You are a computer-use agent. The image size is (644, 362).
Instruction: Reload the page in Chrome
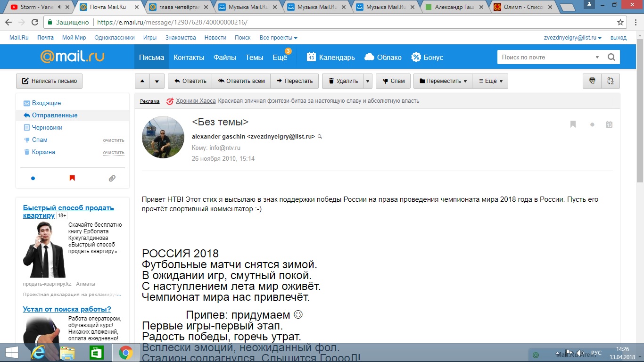tap(35, 22)
